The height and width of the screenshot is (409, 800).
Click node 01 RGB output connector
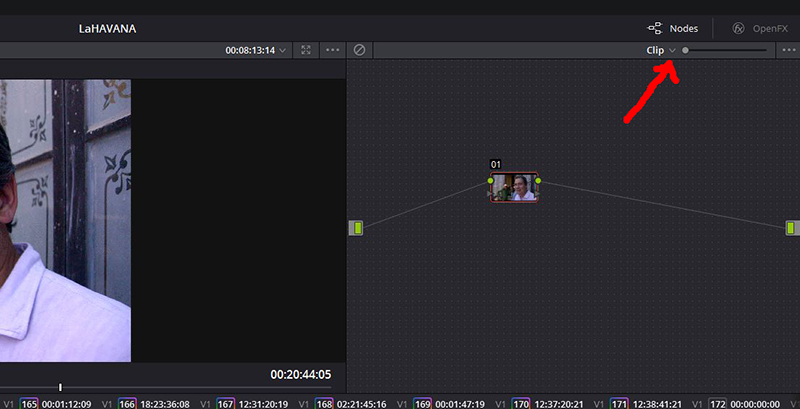coord(538,181)
